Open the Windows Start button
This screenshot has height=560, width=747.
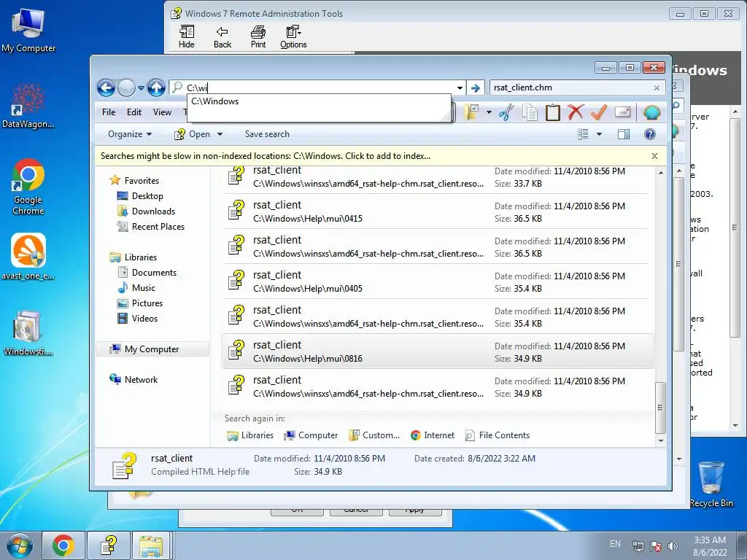pos(19,545)
